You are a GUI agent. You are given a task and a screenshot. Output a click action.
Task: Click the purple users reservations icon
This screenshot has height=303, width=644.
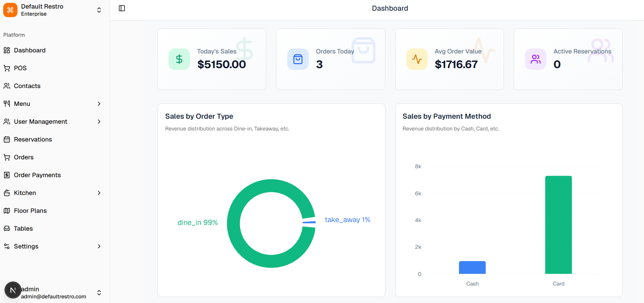[x=535, y=59]
